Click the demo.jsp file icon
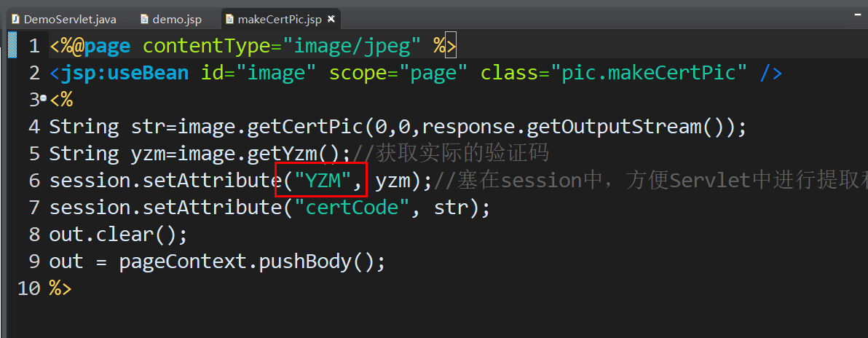The height and width of the screenshot is (338, 868). pos(144,20)
